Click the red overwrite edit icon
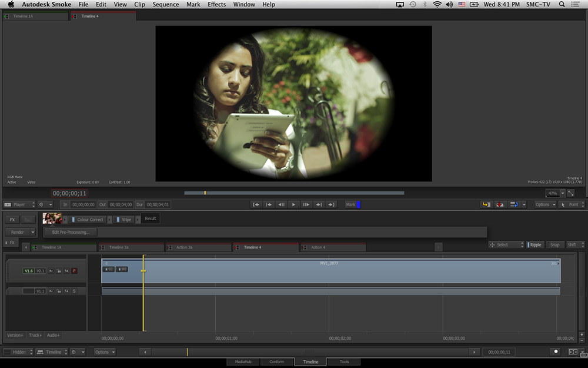Image resolution: width=588 pixels, height=368 pixels. (x=500, y=204)
